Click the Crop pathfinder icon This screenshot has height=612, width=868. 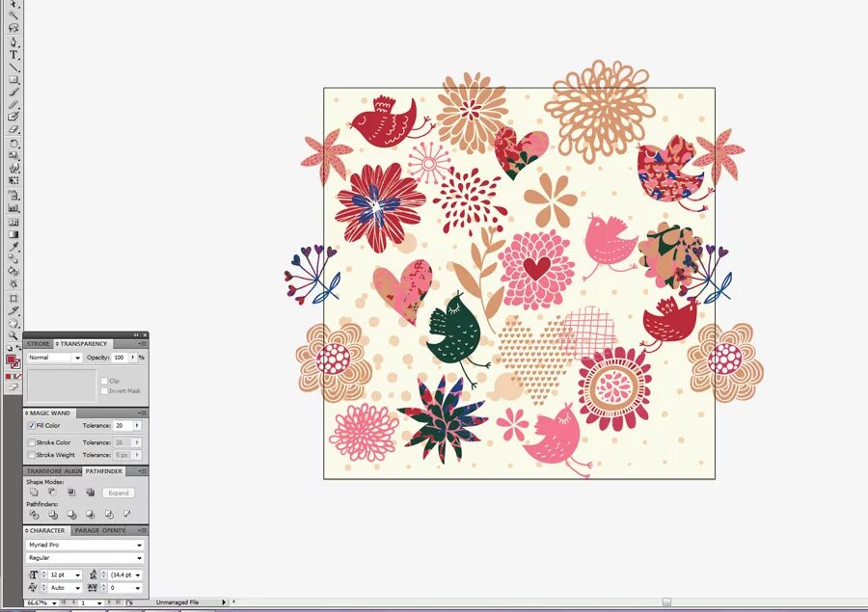coord(91,515)
